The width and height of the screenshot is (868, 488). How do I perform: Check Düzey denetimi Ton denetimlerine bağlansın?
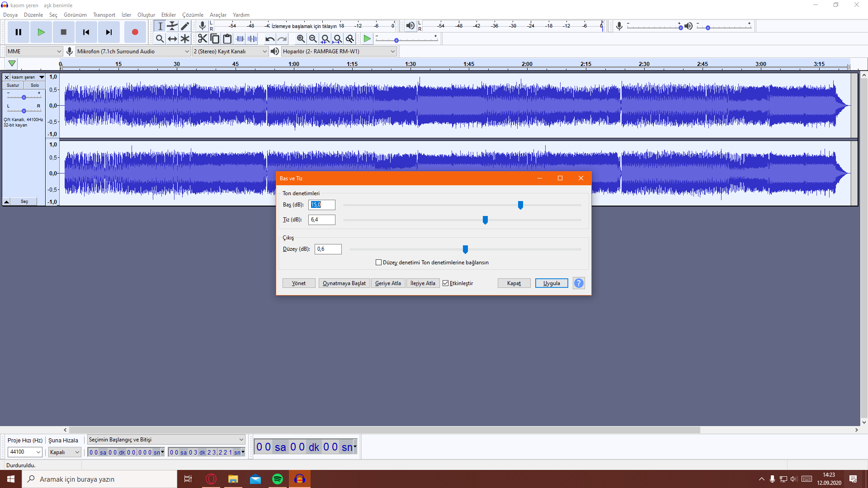tap(379, 263)
